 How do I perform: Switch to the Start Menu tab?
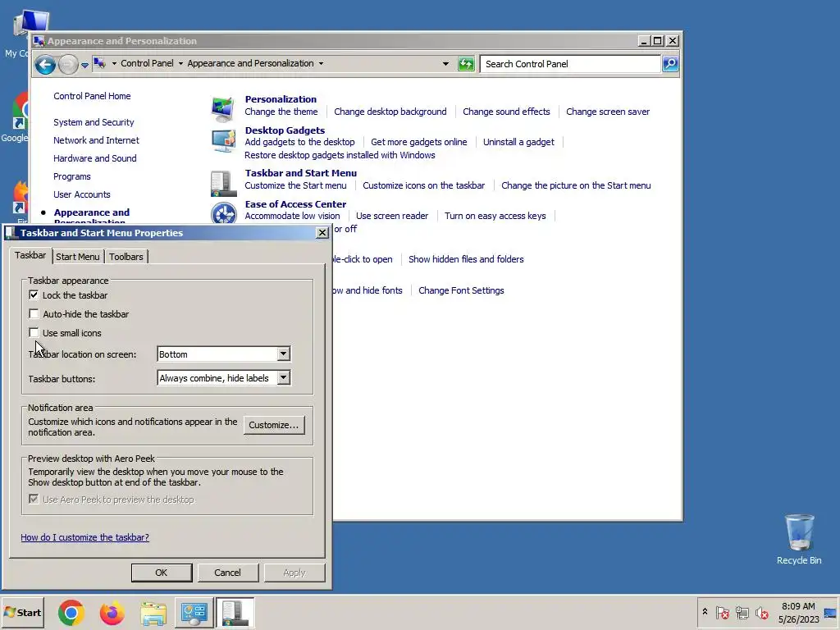tap(78, 257)
